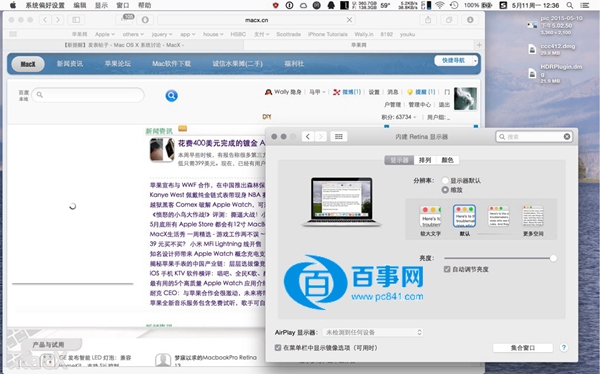
Task: Switch to the 显示器 tab
Action: pos(399,160)
